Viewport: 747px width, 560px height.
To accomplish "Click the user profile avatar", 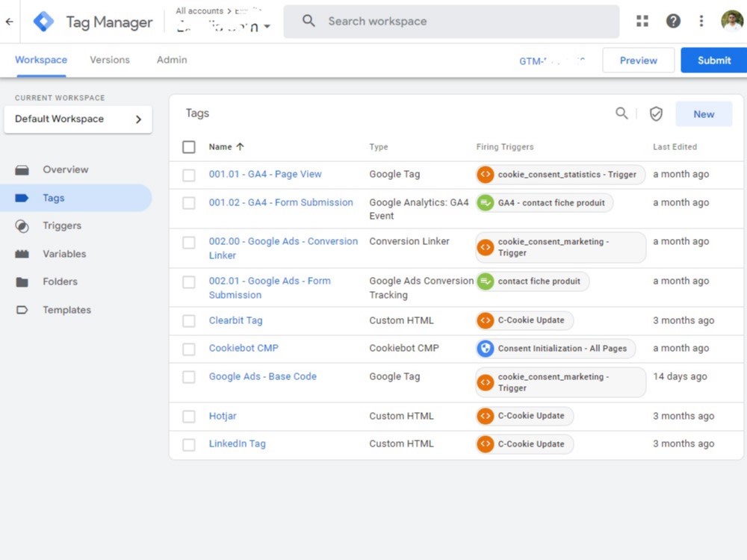I will 732,21.
